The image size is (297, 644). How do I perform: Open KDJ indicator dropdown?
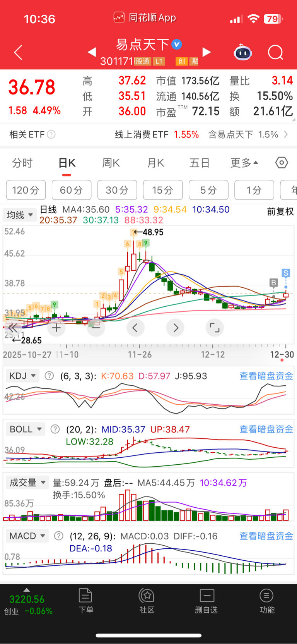tap(22, 376)
